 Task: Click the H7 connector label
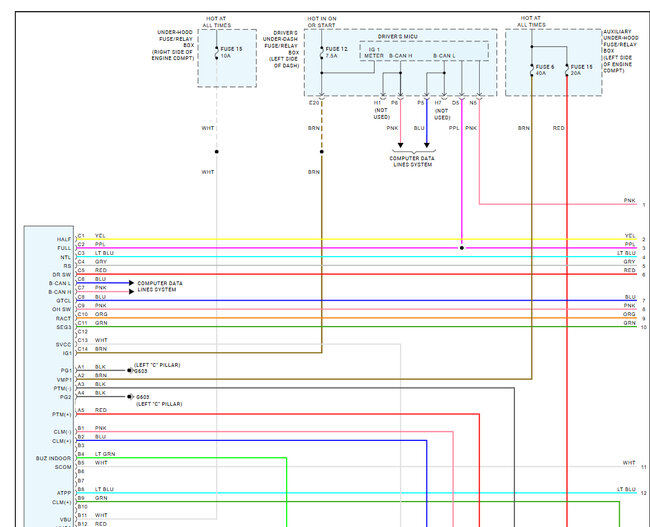(438, 103)
